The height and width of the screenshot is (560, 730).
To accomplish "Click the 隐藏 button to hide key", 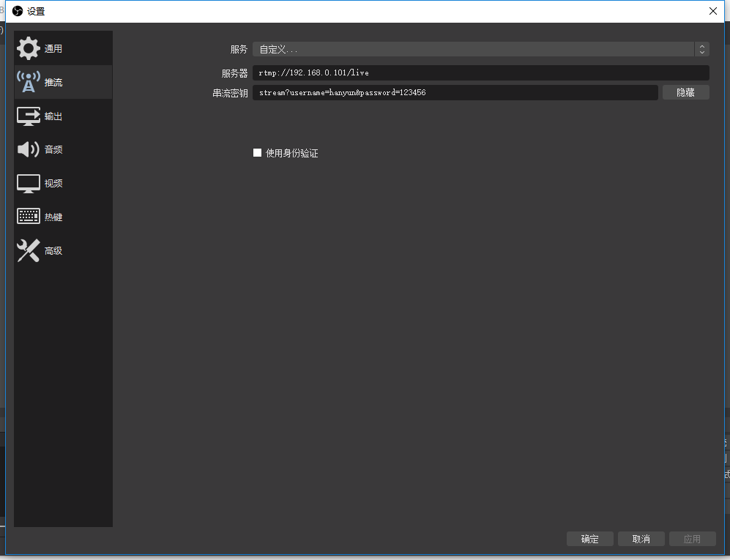I will pos(686,93).
